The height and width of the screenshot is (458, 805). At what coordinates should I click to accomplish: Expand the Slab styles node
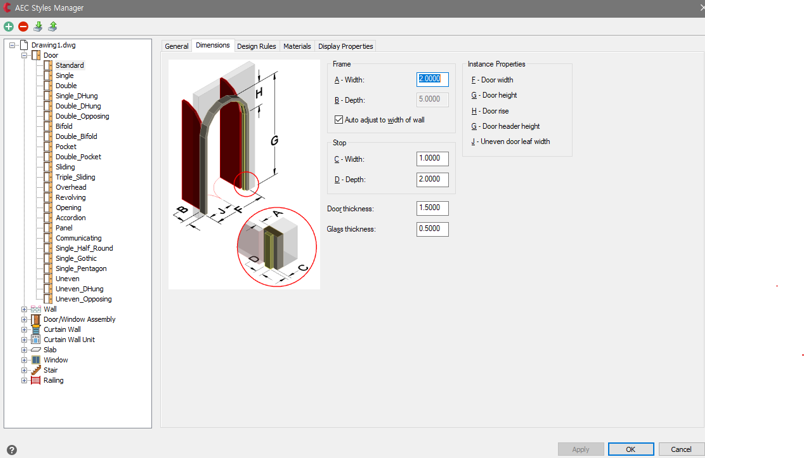[x=24, y=350]
